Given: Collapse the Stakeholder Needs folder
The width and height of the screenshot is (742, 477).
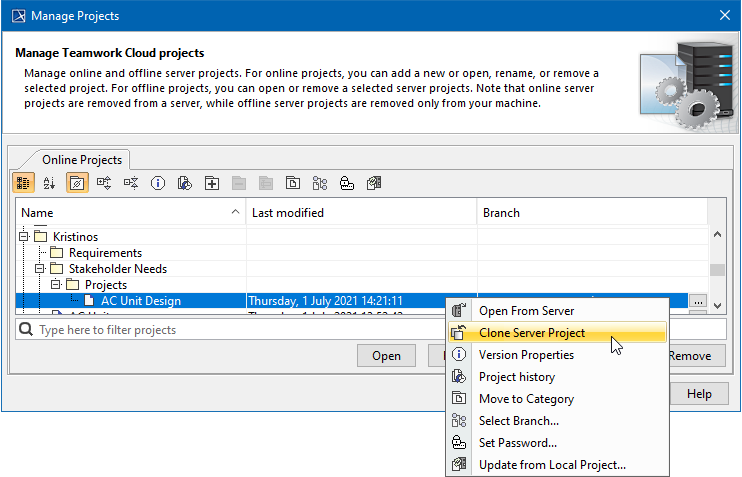Looking at the screenshot, I should (x=41, y=269).
